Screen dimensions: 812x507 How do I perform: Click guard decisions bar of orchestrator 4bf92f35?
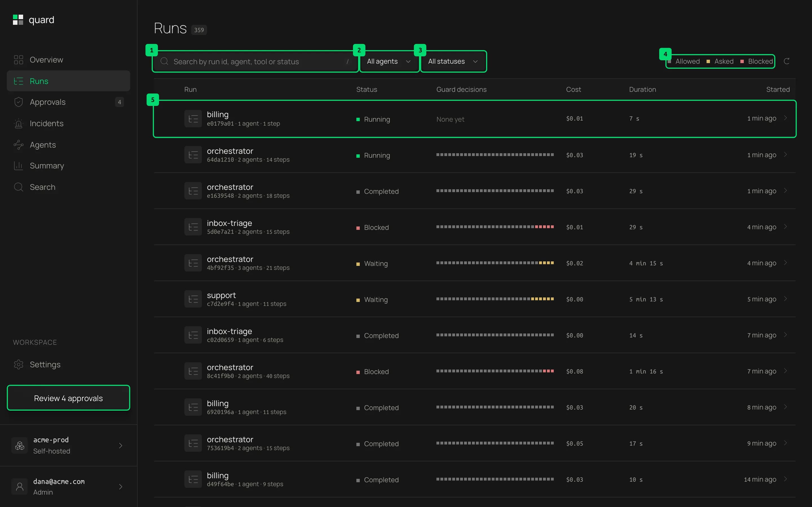[x=495, y=263]
